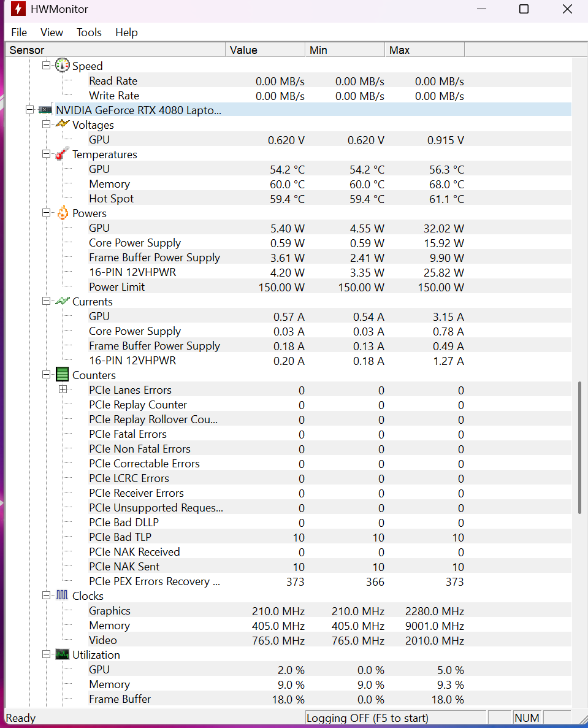Click the Utilization graph icon
588x728 pixels.
[x=63, y=654]
